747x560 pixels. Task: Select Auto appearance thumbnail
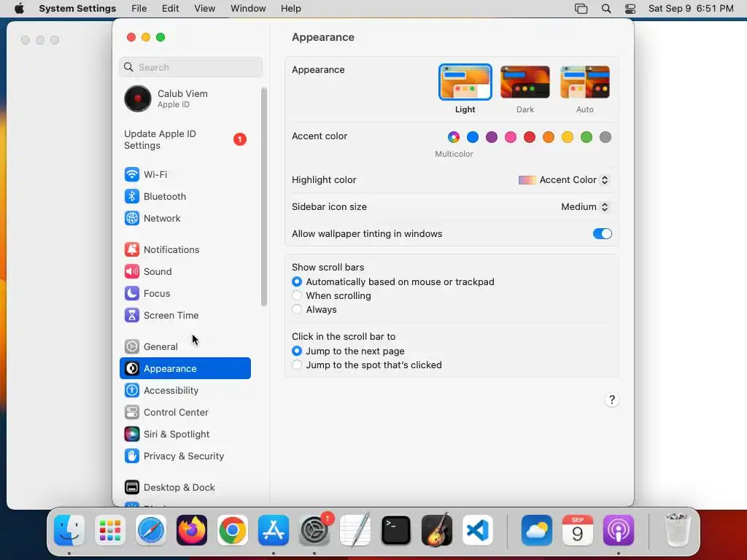[585, 82]
